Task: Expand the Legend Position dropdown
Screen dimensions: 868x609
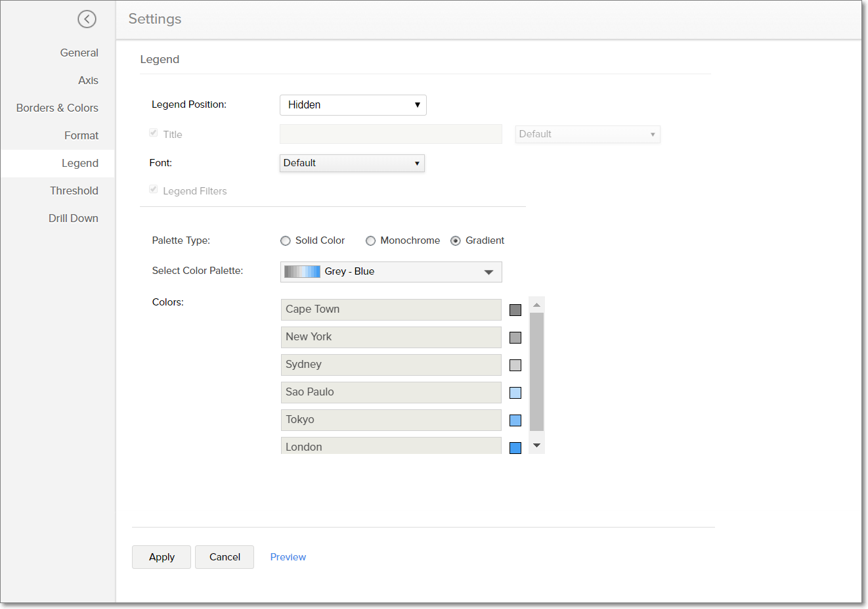Action: point(353,105)
